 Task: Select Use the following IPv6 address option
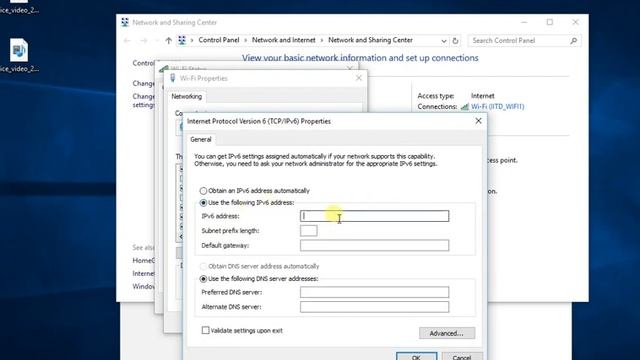203,202
